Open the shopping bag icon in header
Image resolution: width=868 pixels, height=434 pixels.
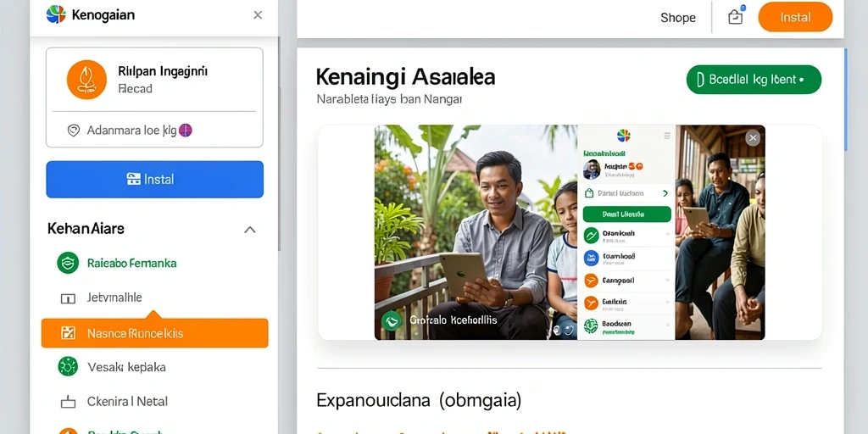pos(735,17)
